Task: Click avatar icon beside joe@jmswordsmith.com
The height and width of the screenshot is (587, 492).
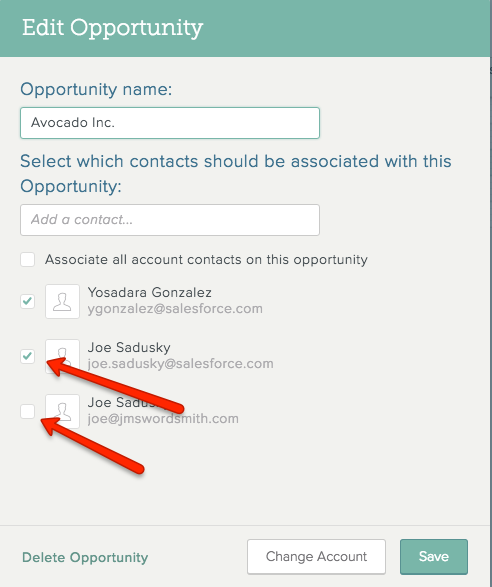Action: 63,411
